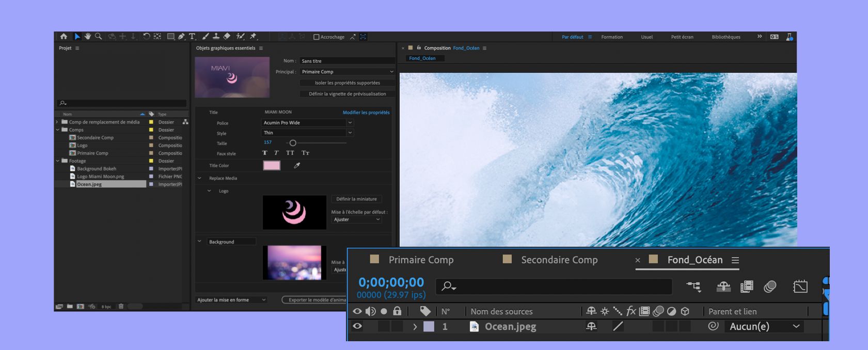Toggle the Accrochage checkbox
Viewport: 868px width, 350px height.
pos(317,37)
